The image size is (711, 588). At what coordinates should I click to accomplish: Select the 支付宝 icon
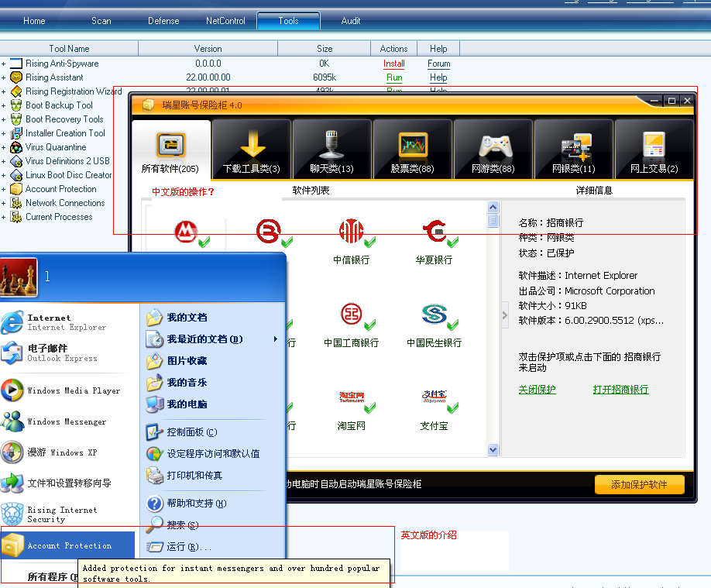point(434,397)
